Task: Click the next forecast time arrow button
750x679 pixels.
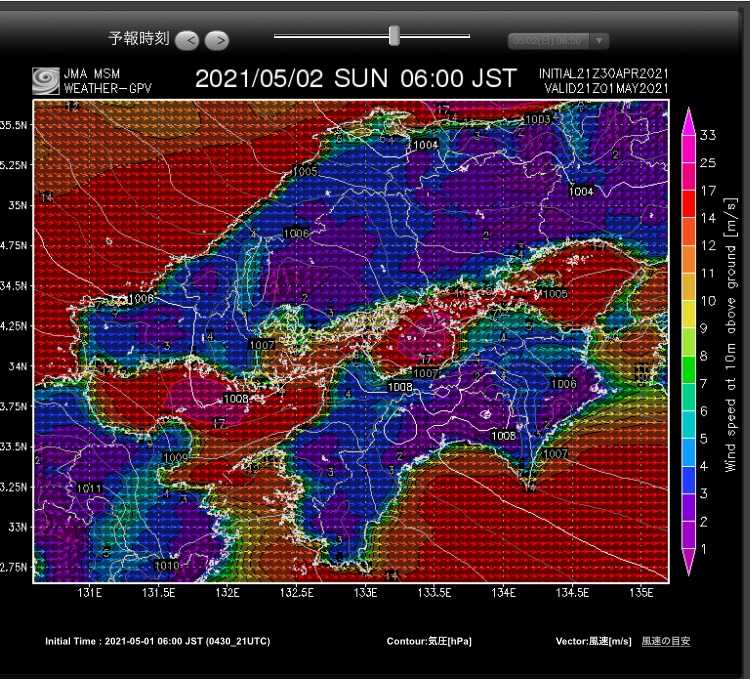Action: (216, 40)
